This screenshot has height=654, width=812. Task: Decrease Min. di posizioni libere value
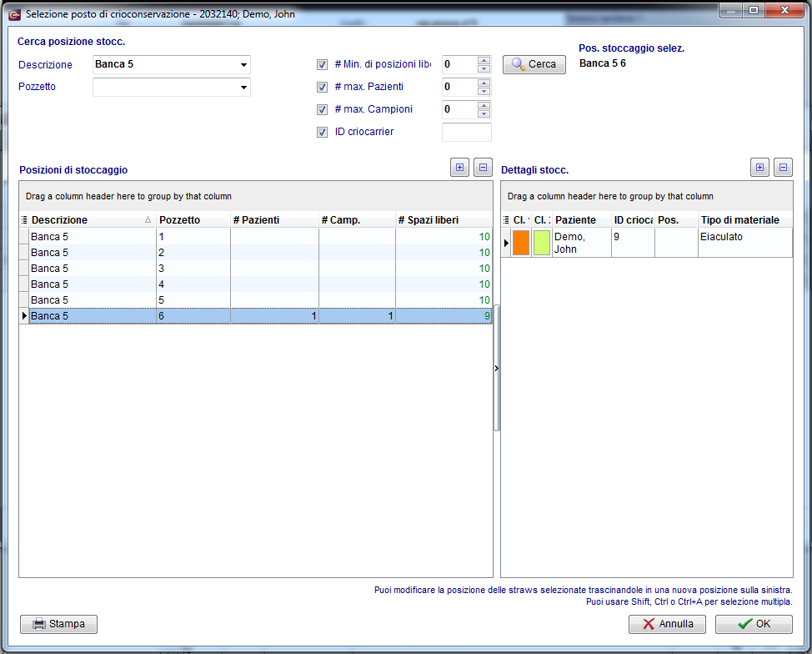(x=484, y=69)
